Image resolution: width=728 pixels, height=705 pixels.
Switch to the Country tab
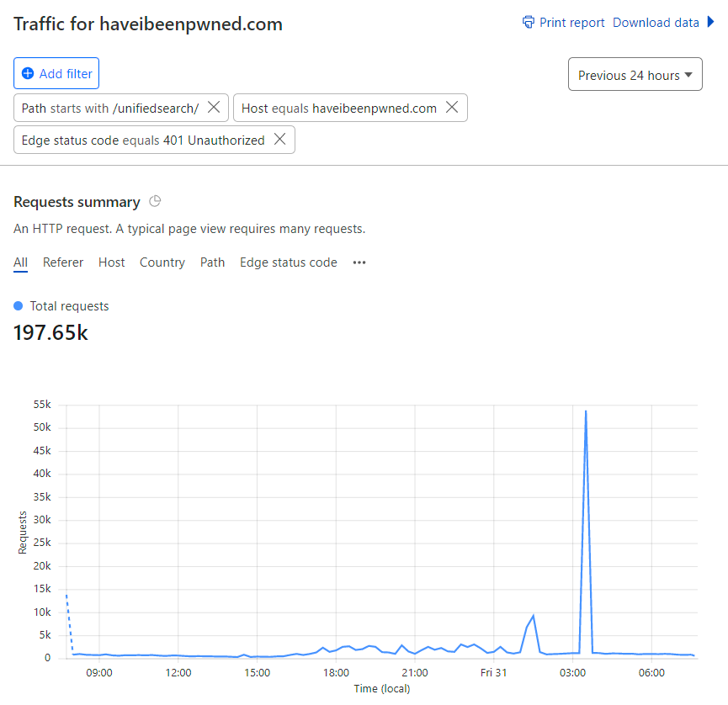pos(162,262)
